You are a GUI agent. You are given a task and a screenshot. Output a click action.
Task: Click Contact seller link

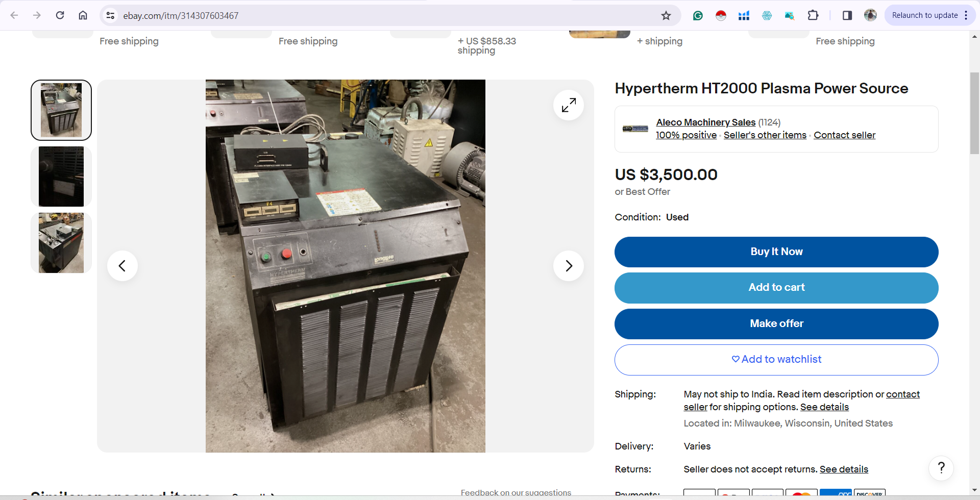[844, 135]
